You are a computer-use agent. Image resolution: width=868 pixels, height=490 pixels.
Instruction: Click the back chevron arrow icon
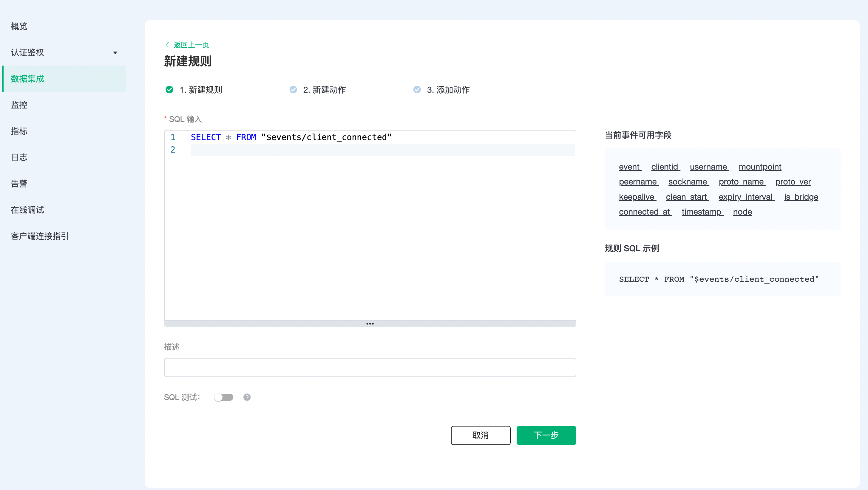167,45
